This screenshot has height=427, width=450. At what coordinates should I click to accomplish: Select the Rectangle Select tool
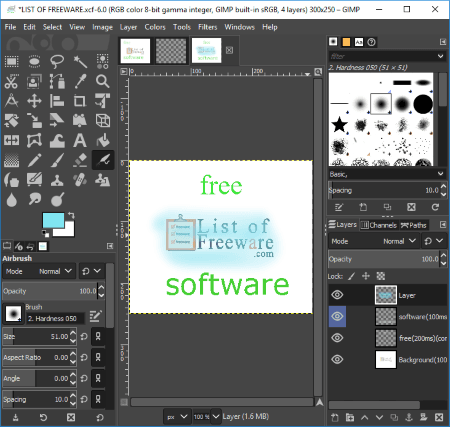12,61
